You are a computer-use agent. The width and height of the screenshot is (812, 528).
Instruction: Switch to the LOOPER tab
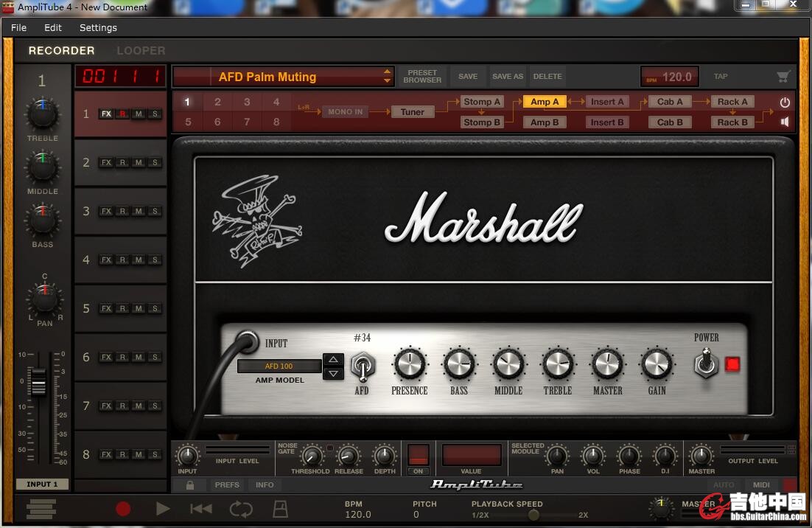[x=141, y=51]
